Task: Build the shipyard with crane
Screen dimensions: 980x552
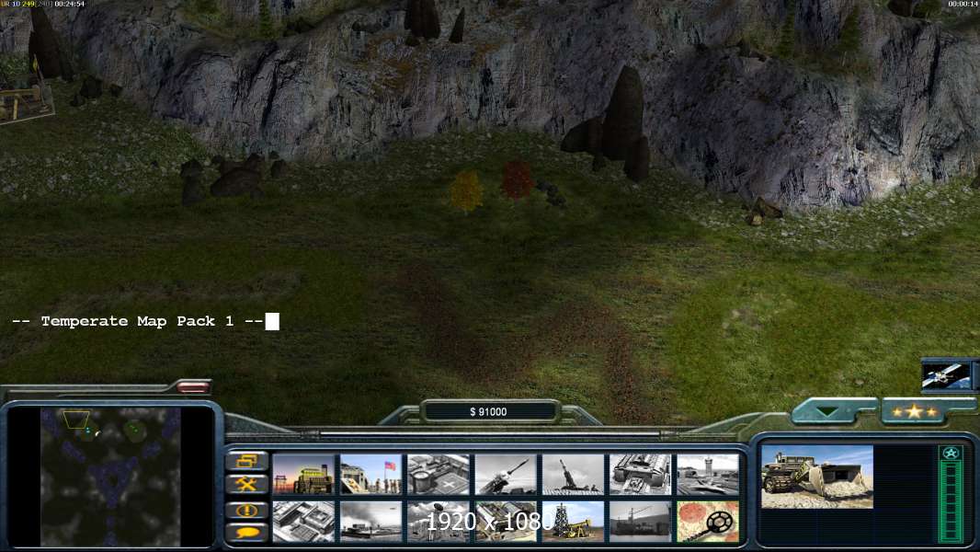Action: [641, 521]
